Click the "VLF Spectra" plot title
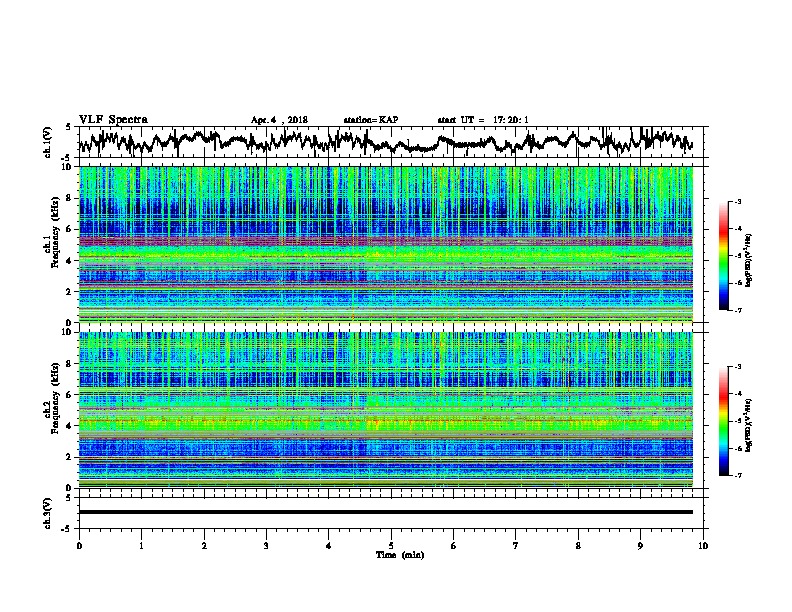The height and width of the screenshot is (612, 792). (x=113, y=120)
